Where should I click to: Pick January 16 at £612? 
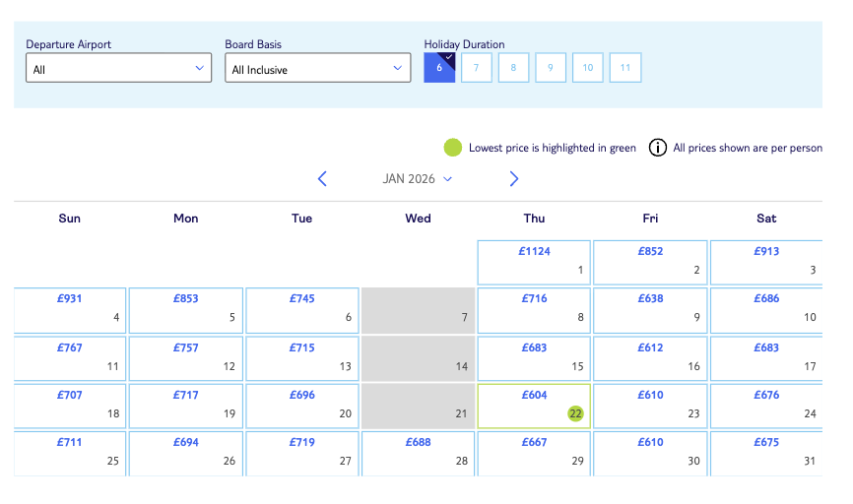[650, 357]
